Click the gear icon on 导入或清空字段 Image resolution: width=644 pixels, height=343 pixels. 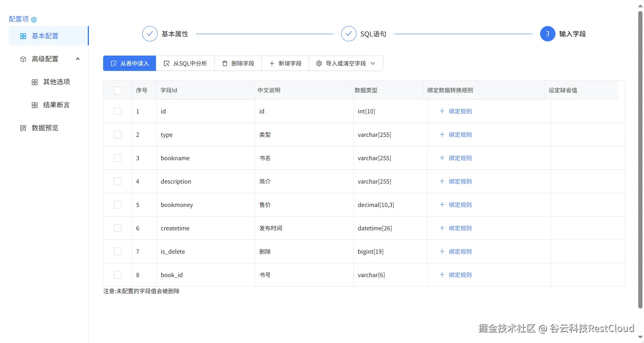(319, 64)
